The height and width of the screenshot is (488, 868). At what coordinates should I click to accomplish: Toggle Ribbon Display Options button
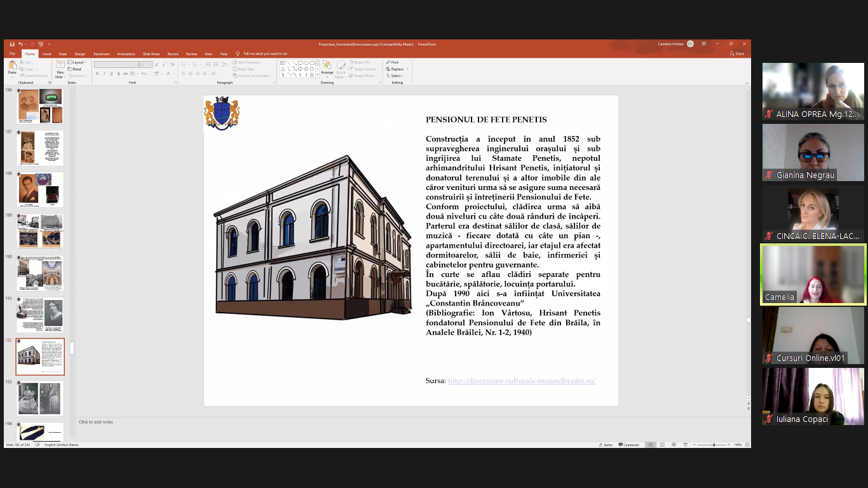pos(704,44)
